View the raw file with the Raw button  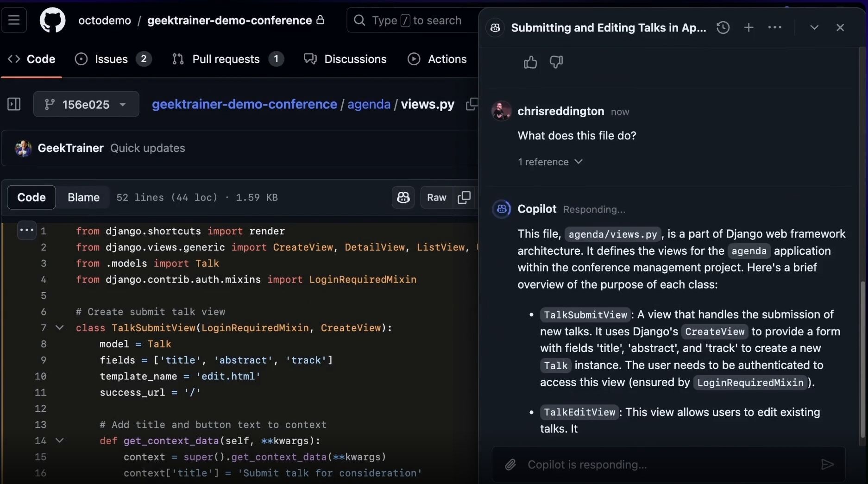pos(436,197)
